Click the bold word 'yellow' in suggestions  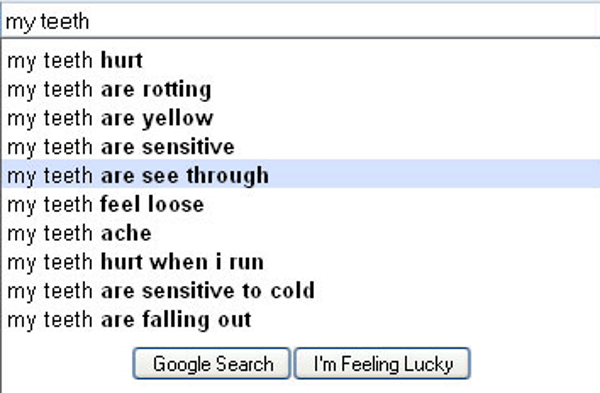[178, 119]
